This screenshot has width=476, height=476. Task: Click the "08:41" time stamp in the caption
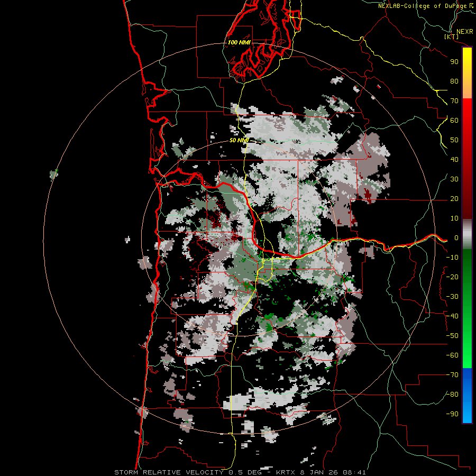click(354, 472)
